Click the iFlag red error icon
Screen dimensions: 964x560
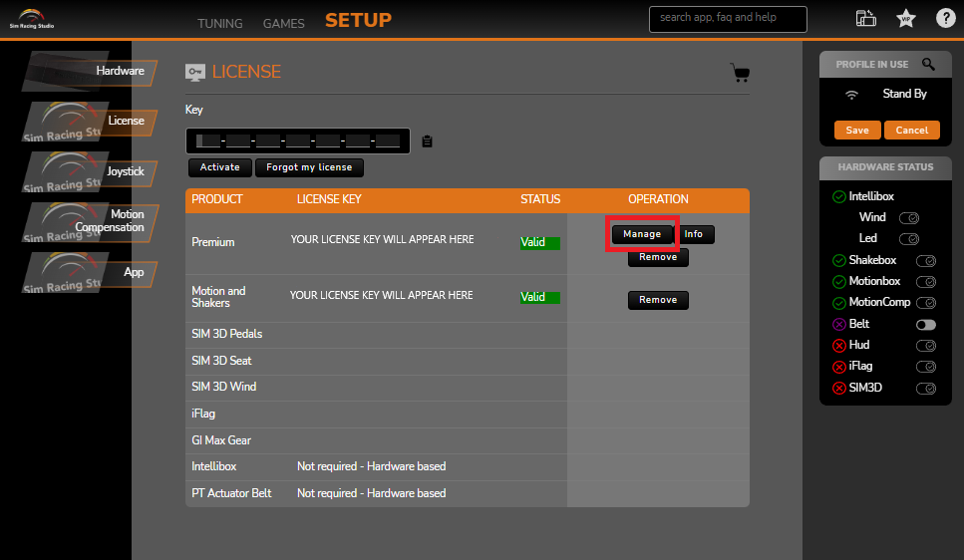(838, 367)
